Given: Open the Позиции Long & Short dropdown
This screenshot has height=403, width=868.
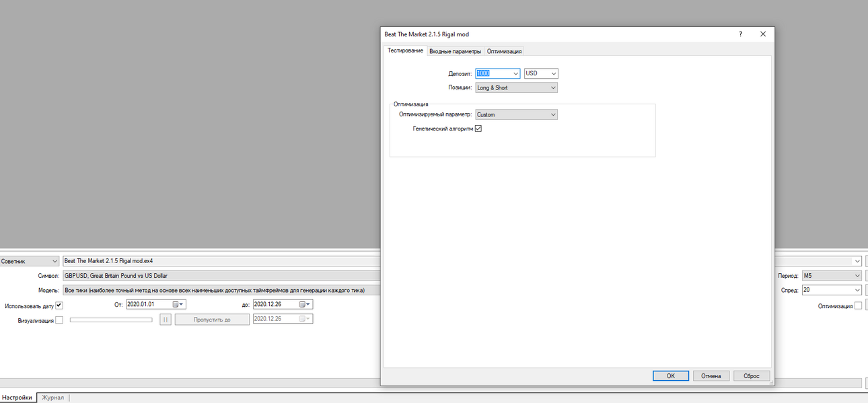Looking at the screenshot, I should (516, 87).
